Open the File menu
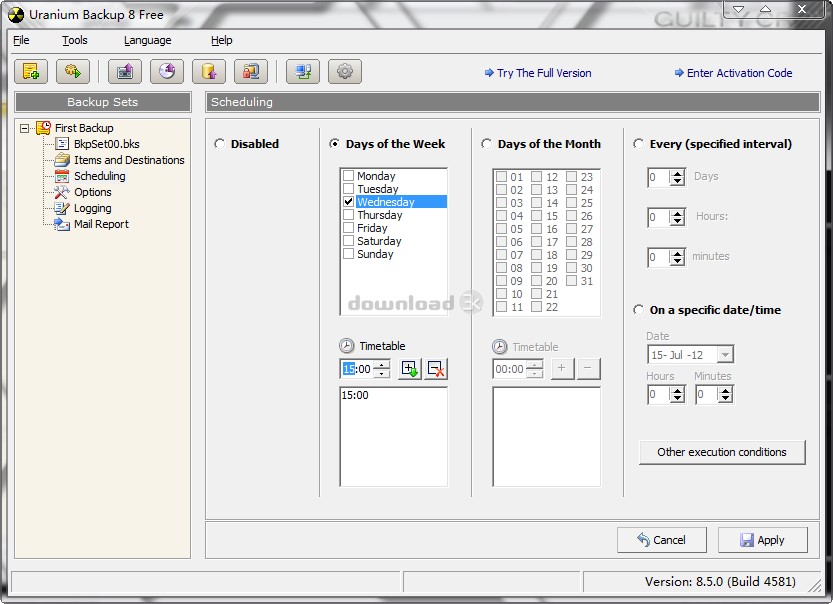Image resolution: width=833 pixels, height=604 pixels. [x=21, y=40]
